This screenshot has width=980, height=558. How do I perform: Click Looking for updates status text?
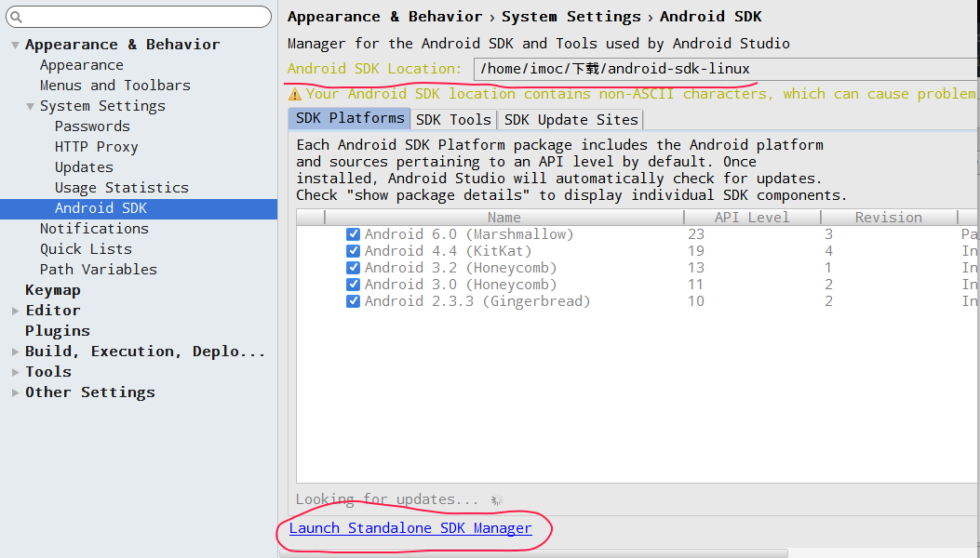point(387,500)
